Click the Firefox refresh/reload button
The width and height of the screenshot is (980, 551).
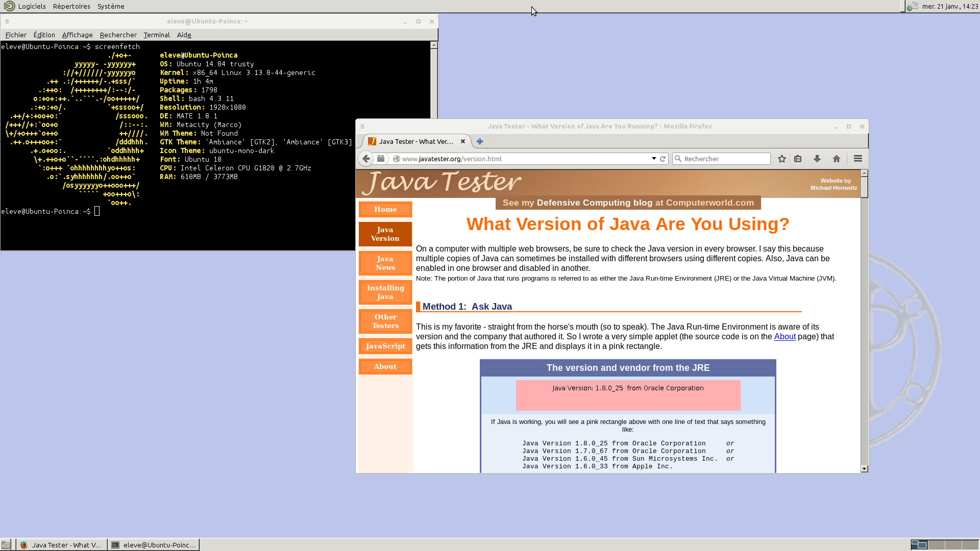coord(663,158)
